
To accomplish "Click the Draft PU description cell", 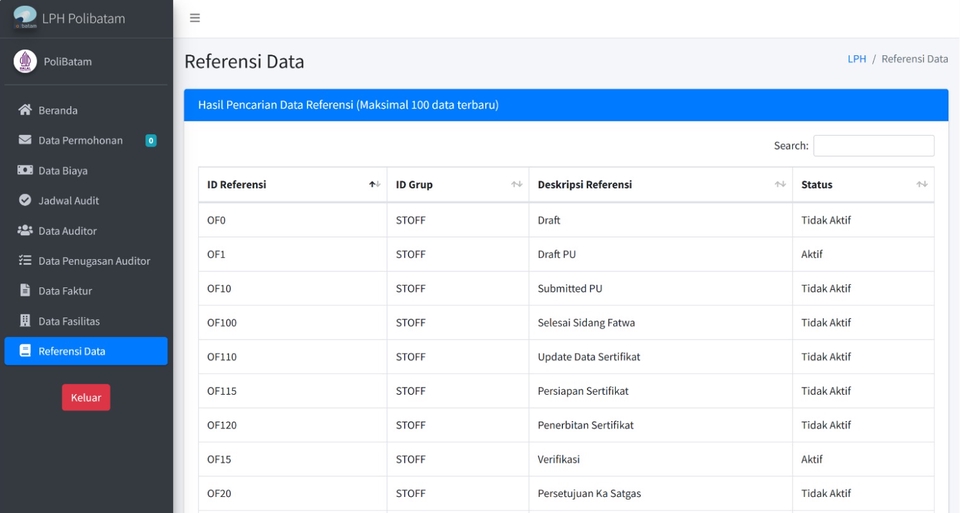I will (x=661, y=254).
